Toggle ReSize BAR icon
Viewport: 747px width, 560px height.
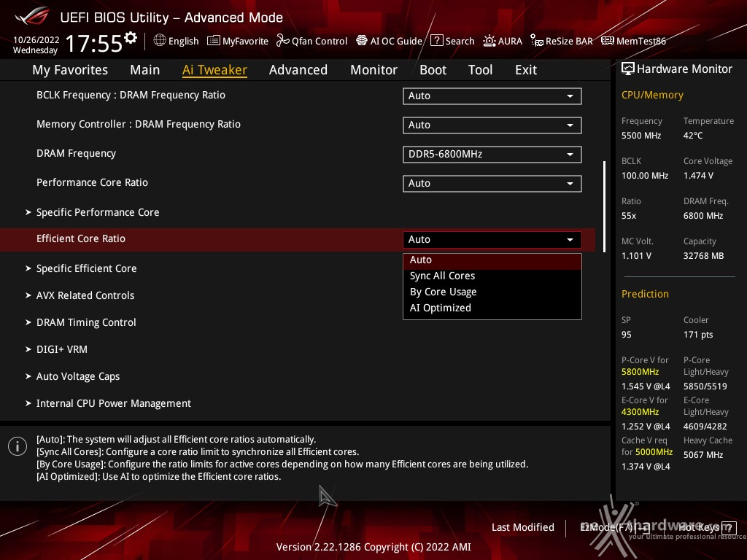coord(536,41)
